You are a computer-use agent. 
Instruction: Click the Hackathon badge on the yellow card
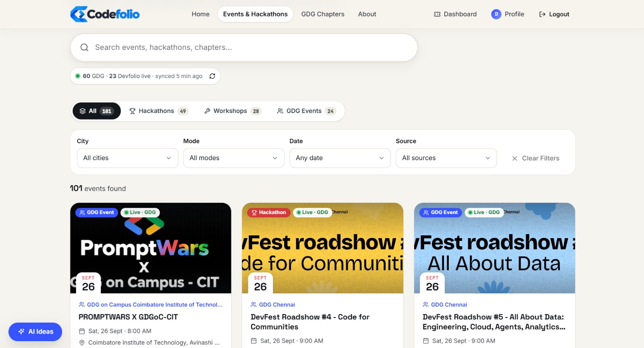pyautogui.click(x=269, y=212)
